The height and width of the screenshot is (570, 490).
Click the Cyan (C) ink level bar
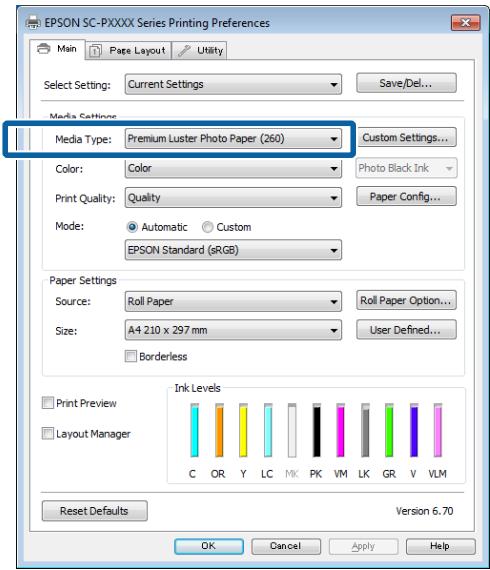(x=194, y=430)
